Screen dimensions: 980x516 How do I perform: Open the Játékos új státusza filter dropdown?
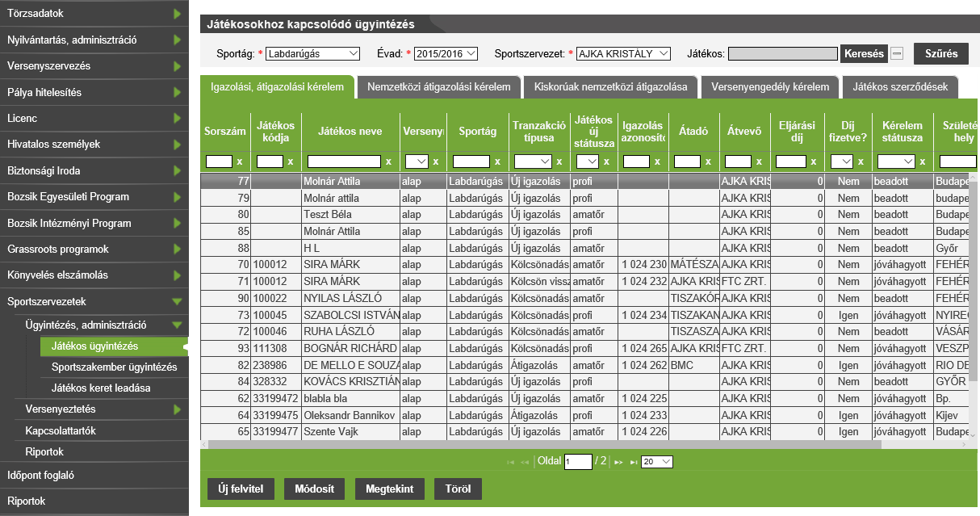(588, 162)
